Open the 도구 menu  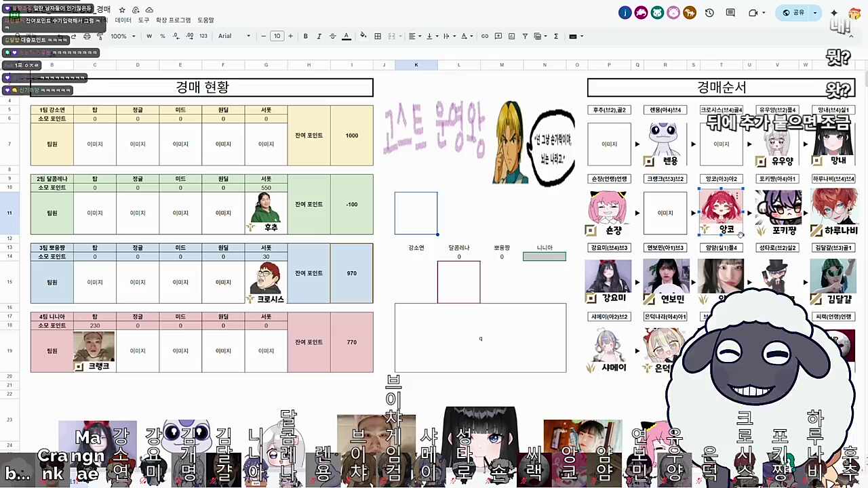click(x=144, y=20)
